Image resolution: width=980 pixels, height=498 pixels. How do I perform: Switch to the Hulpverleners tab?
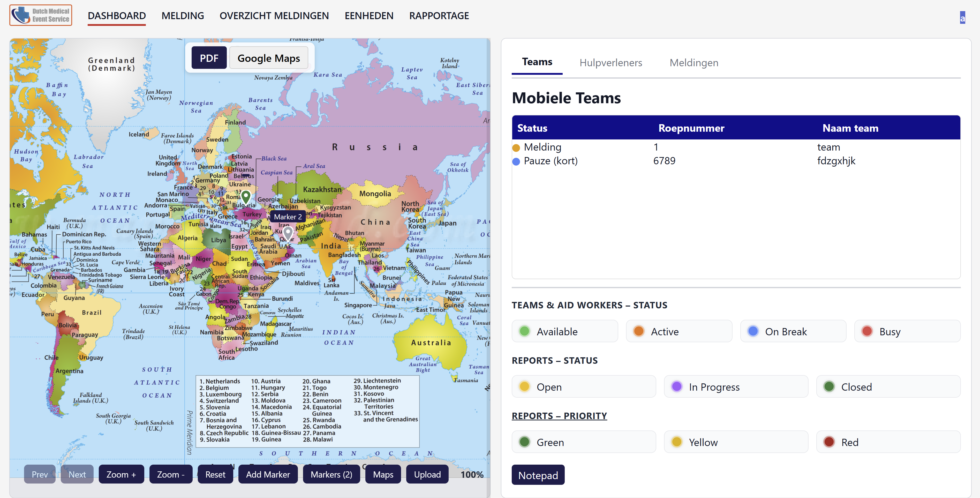coord(610,63)
